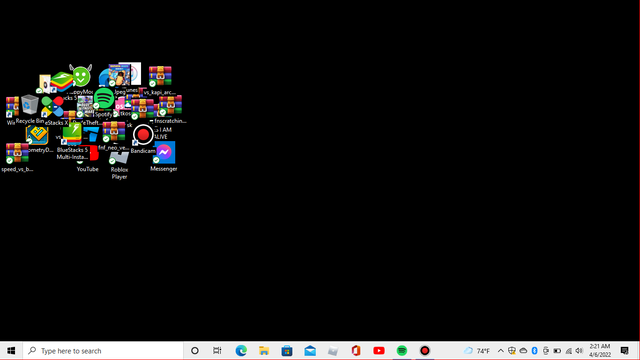Select the fnscratchin archive icon
Image resolution: width=640 pixels, height=360 pixels.
pos(170,105)
